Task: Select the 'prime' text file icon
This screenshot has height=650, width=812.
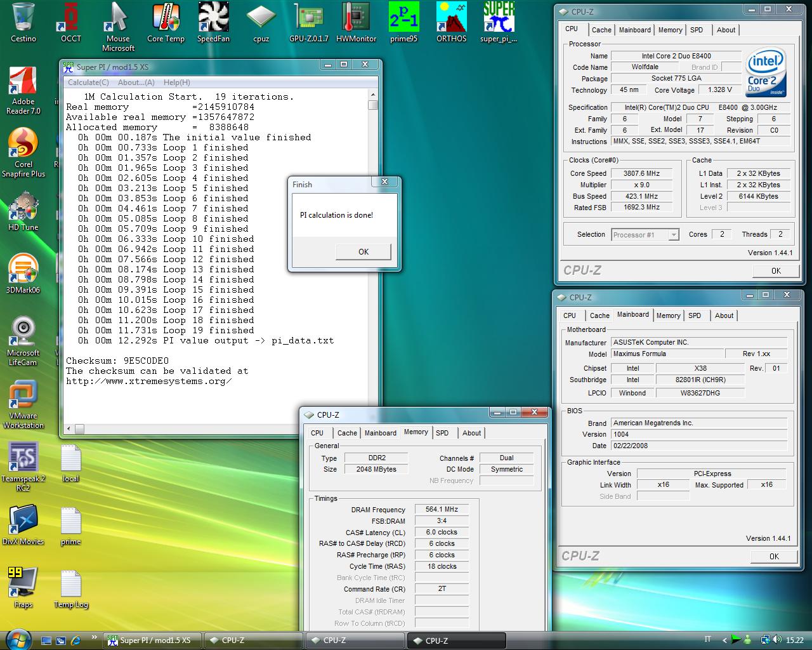Action: [x=70, y=526]
